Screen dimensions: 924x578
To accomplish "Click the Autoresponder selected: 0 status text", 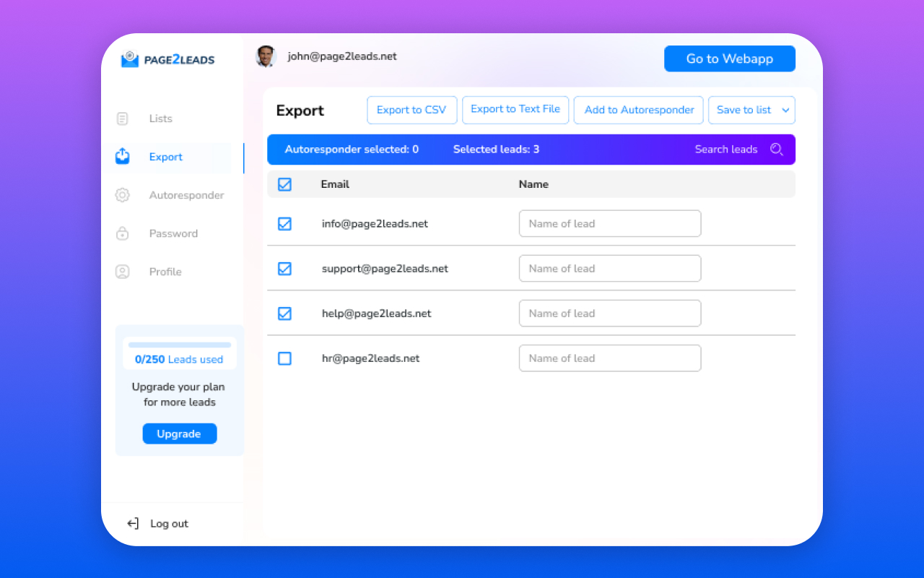I will click(352, 150).
